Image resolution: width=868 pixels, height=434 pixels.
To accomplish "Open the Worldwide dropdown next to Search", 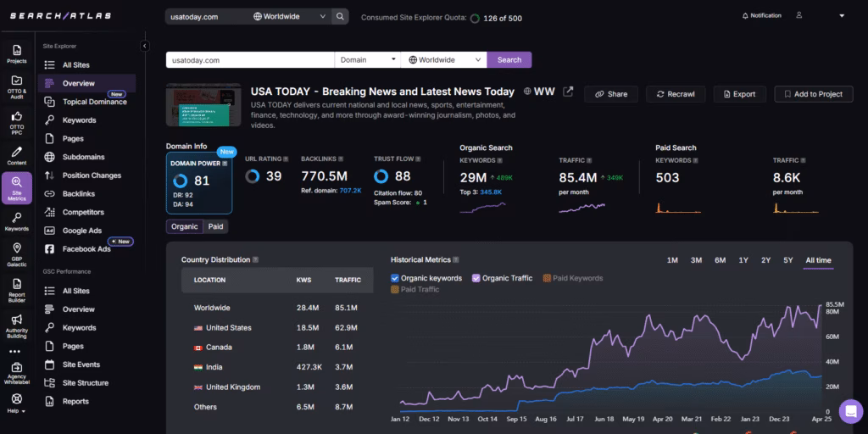I will click(443, 60).
